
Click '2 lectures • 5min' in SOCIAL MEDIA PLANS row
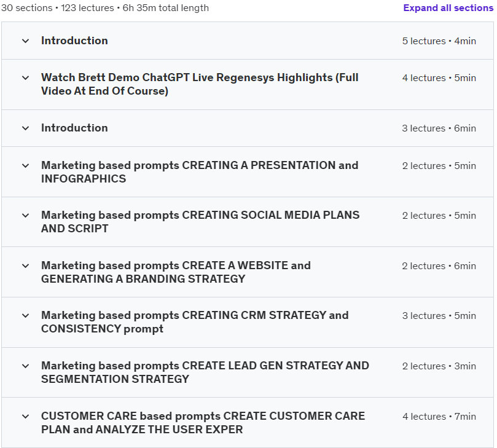pyautogui.click(x=439, y=215)
